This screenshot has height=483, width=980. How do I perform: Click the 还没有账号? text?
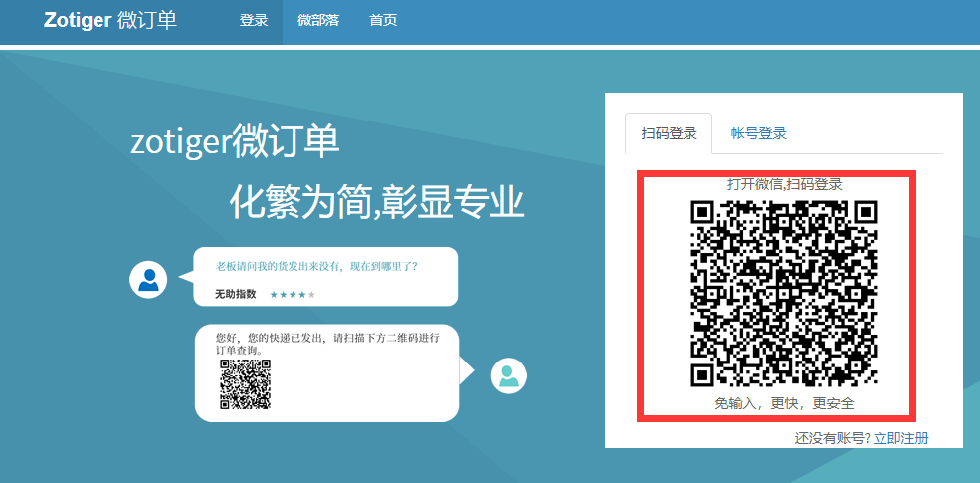click(x=832, y=438)
